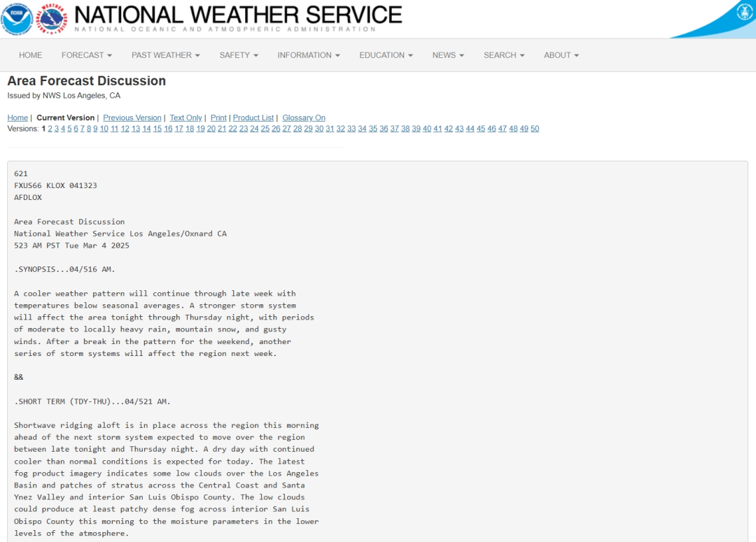The image size is (756, 542).
Task: Expand the NEWS menu
Action: click(x=449, y=55)
